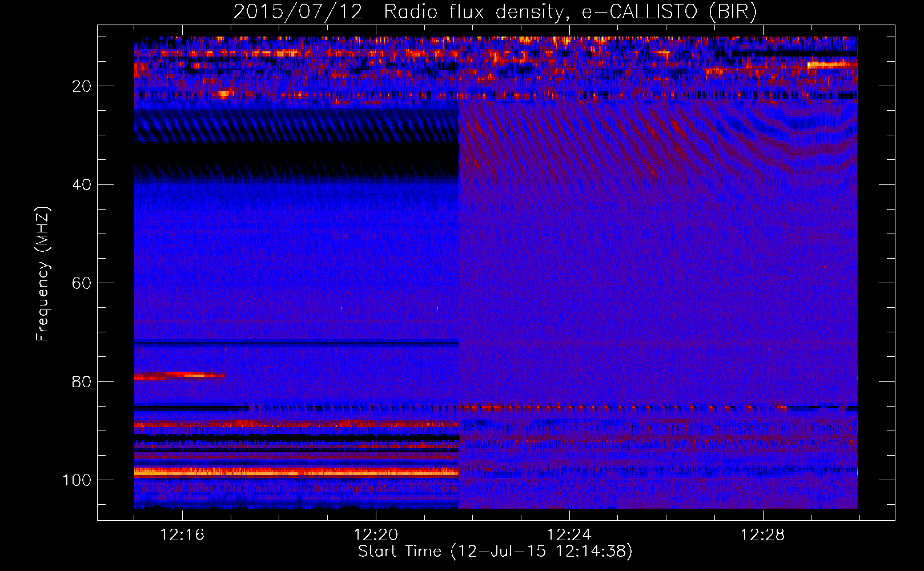Click the plot title '2015/07/12 Radio flux density'
The image size is (924, 571).
click(x=495, y=11)
